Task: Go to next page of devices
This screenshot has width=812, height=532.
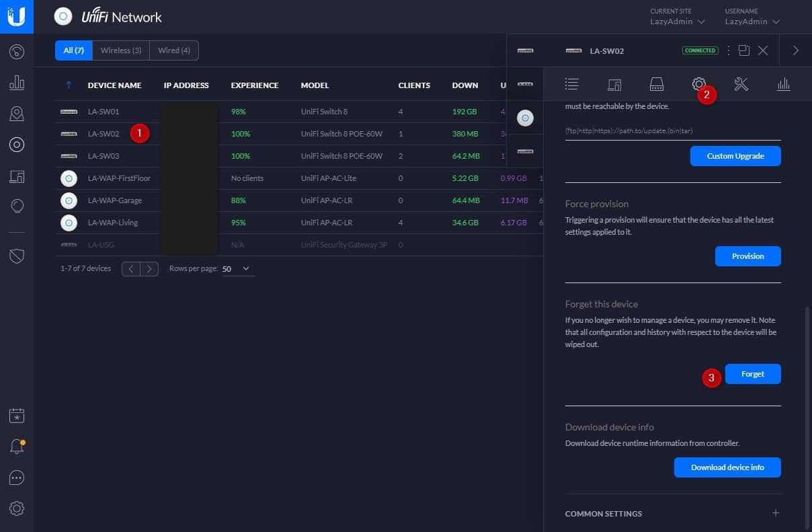Action: [149, 269]
